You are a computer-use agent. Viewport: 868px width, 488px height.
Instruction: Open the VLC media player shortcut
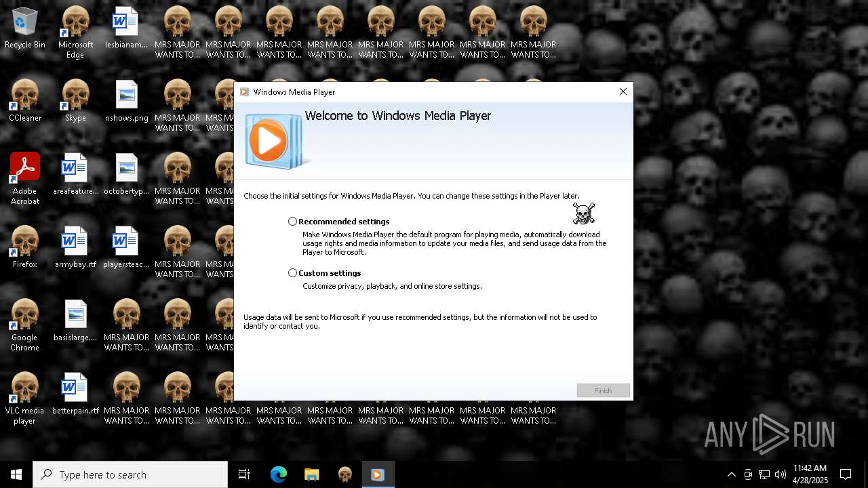[x=25, y=399]
